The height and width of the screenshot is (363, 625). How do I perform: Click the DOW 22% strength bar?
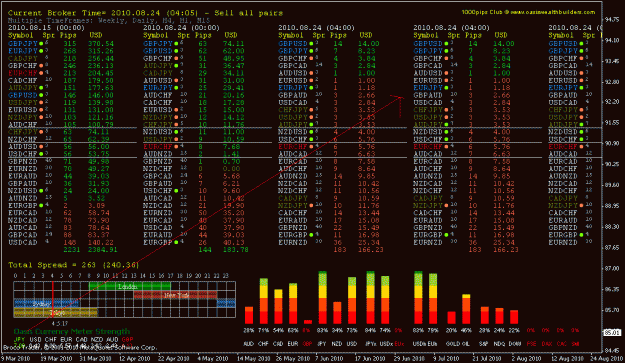coord(514,317)
